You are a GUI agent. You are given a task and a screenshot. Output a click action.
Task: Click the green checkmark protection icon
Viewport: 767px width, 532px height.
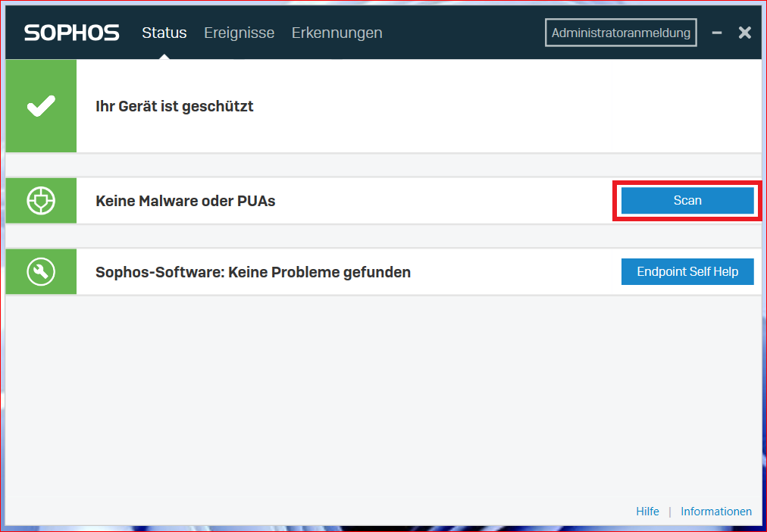(x=41, y=106)
